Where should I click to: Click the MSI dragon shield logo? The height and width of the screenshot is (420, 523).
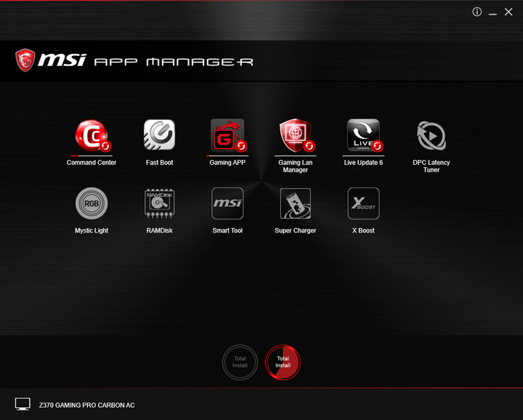click(x=25, y=60)
